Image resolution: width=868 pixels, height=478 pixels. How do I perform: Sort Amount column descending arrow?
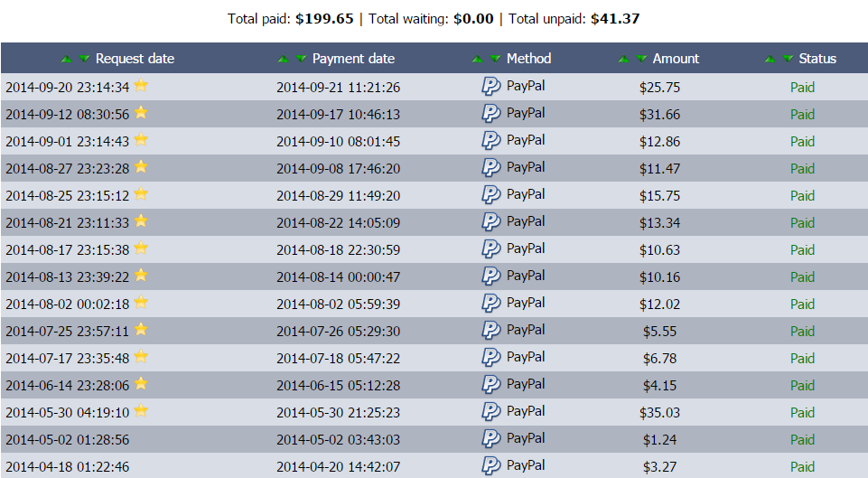pos(641,59)
